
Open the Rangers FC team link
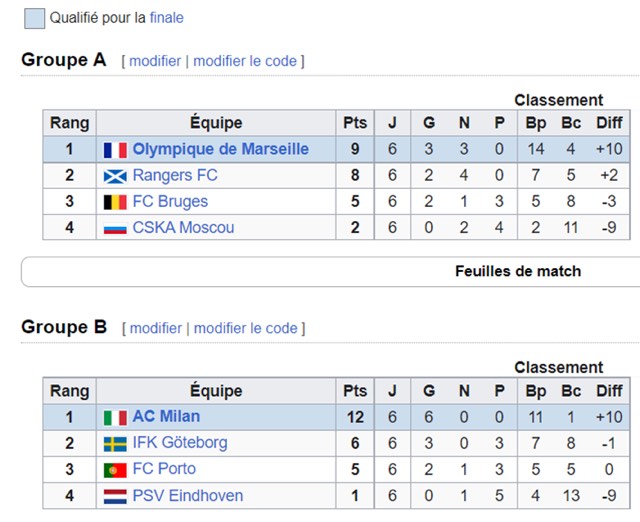(175, 176)
